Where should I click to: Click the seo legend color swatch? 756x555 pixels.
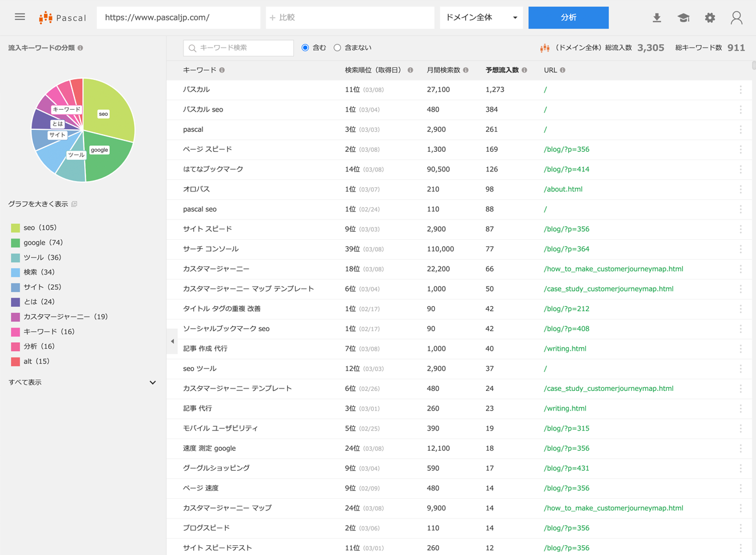pos(15,227)
